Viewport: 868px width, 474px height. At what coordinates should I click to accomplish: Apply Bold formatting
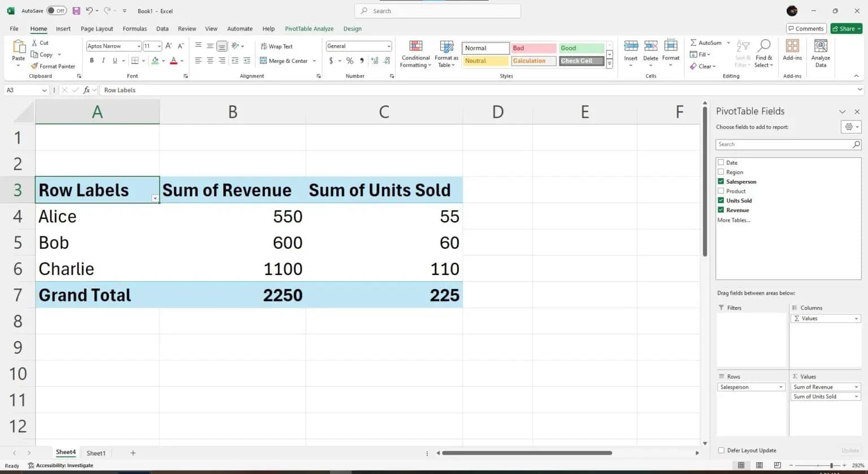tap(92, 61)
